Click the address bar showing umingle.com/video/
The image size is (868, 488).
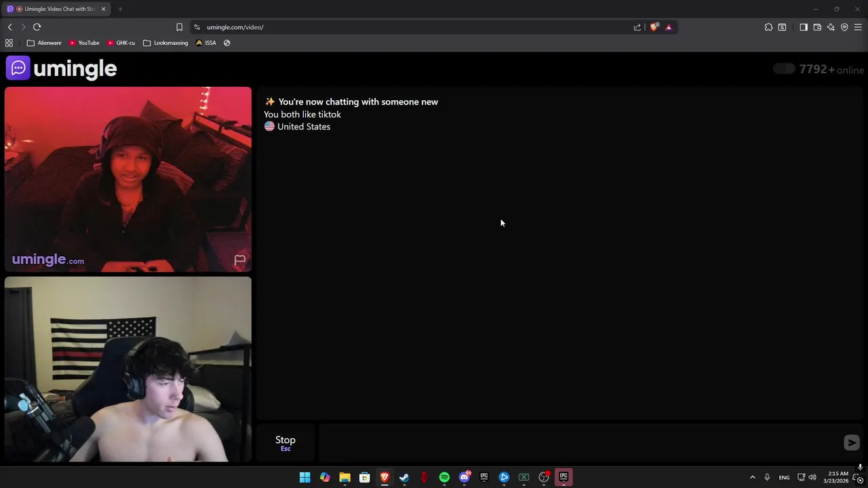414,27
